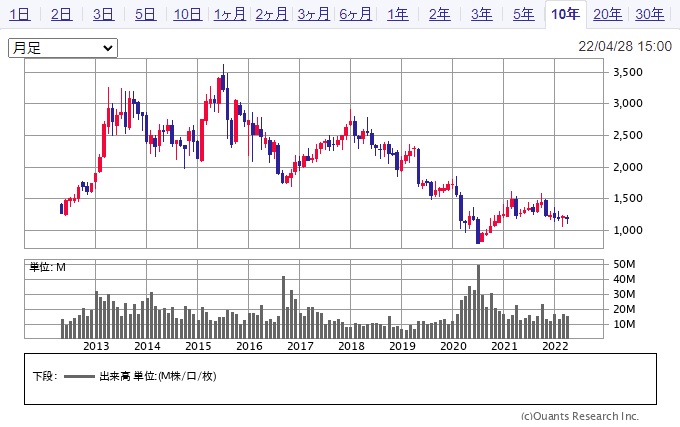Show the 1年 chart
Screen dimensions: 680x427
pyautogui.click(x=398, y=14)
